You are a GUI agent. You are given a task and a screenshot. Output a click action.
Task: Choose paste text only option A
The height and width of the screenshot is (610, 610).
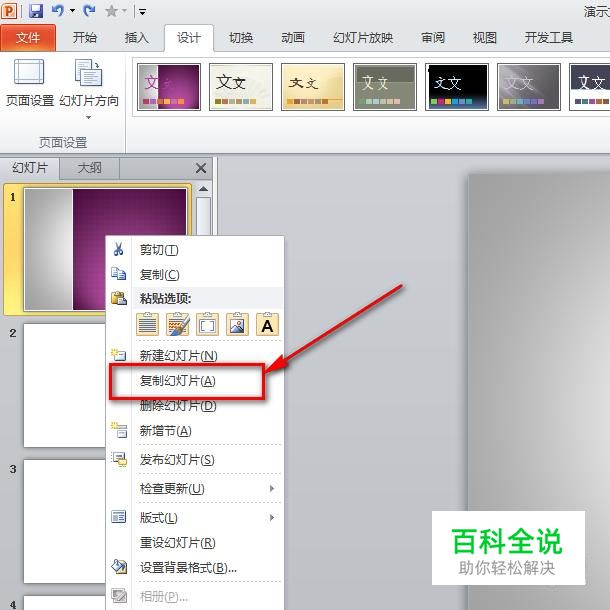tap(267, 324)
